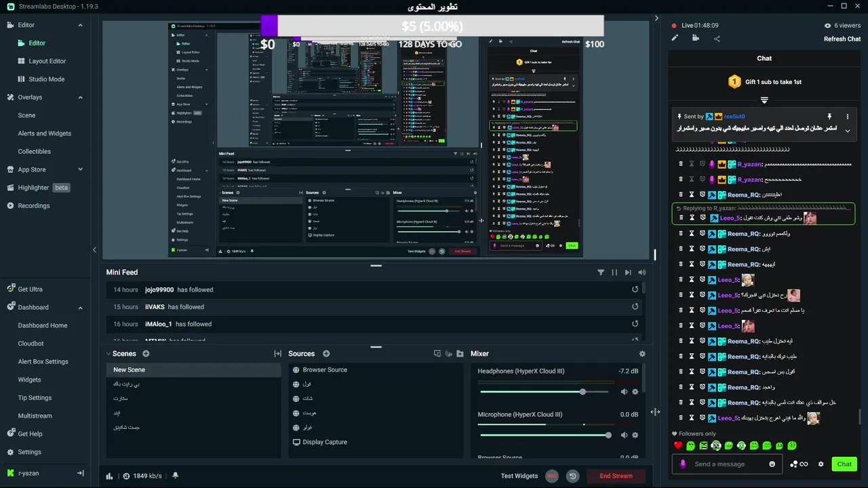
Task: Open performance stats bar-chart icon
Action: [109, 476]
